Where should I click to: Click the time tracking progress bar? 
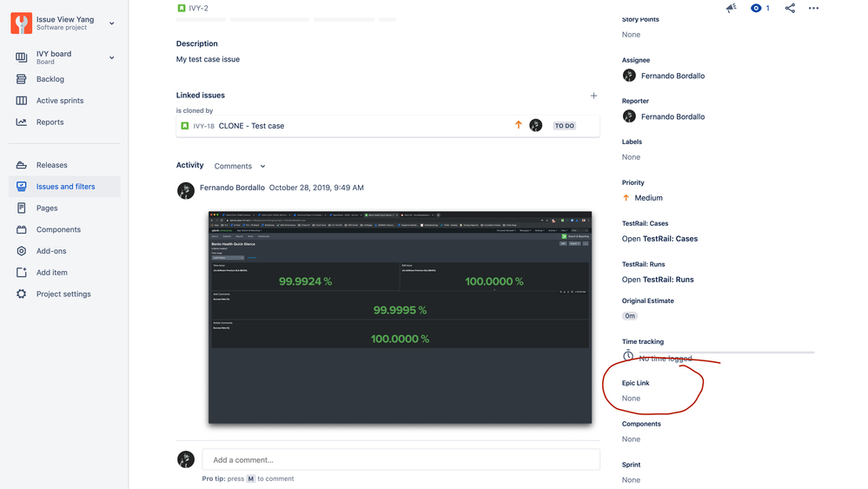726,352
